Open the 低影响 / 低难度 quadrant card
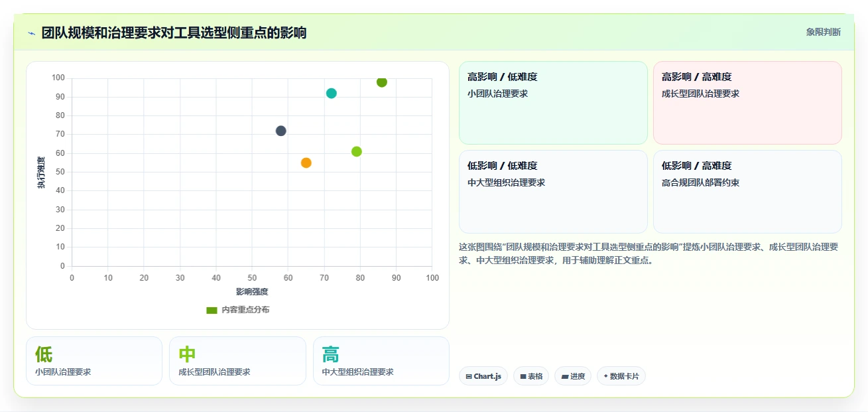Screen dimensions: 868x412 point(553,192)
